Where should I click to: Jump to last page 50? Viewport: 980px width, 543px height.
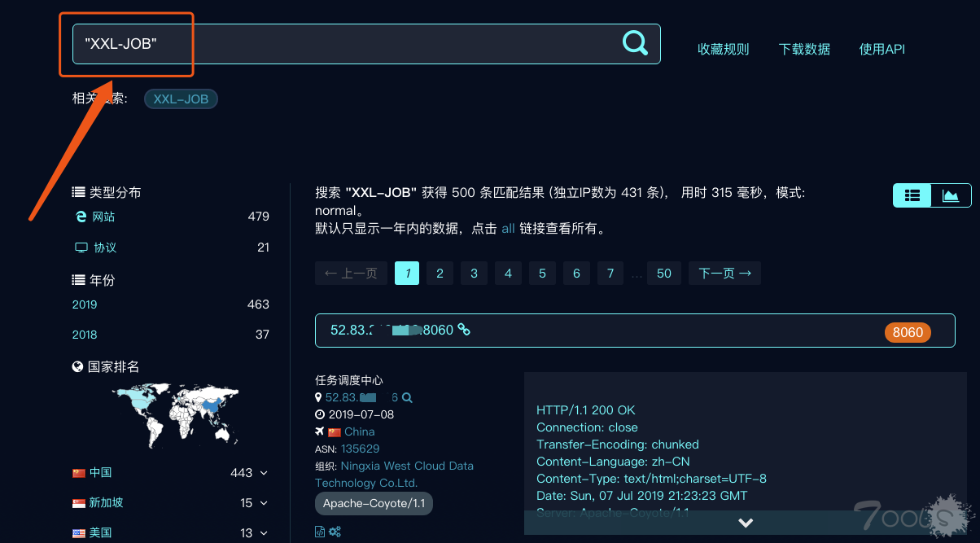click(664, 274)
